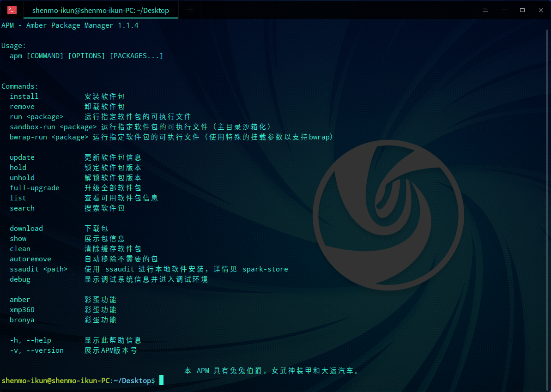Image resolution: width=551 pixels, height=392 pixels.
Task: Click the 'xmp360' command text
Action: (x=22, y=310)
